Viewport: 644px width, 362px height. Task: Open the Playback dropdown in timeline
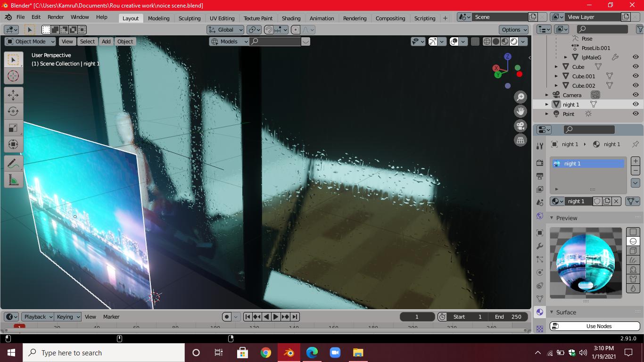coord(37,317)
